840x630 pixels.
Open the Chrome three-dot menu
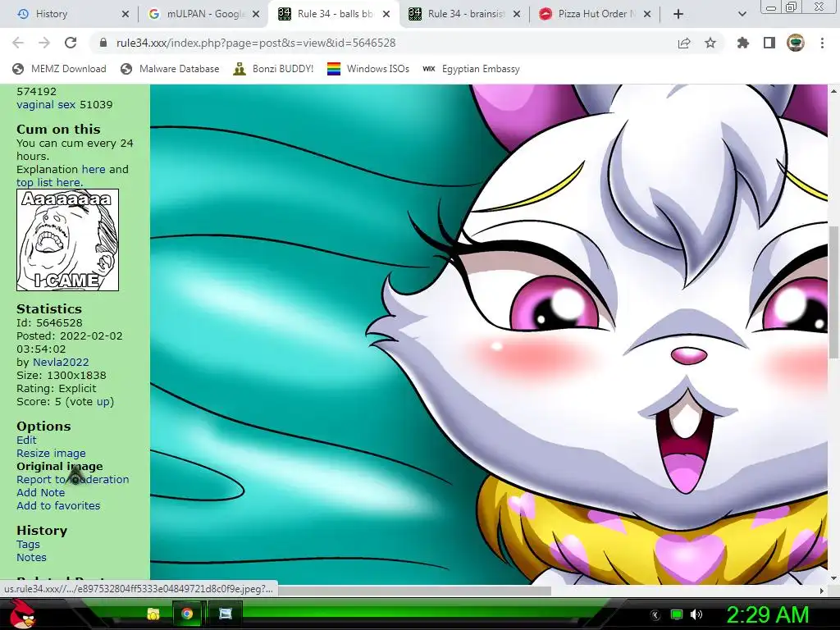822,43
